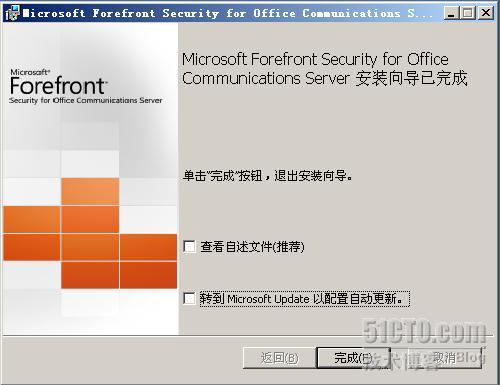
Task: Minimize the Forefront setup wizard window
Action: coord(451,13)
